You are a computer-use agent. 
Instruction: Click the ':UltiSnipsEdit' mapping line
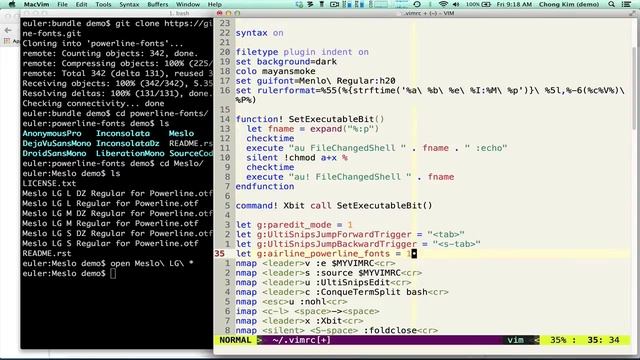tap(323, 282)
